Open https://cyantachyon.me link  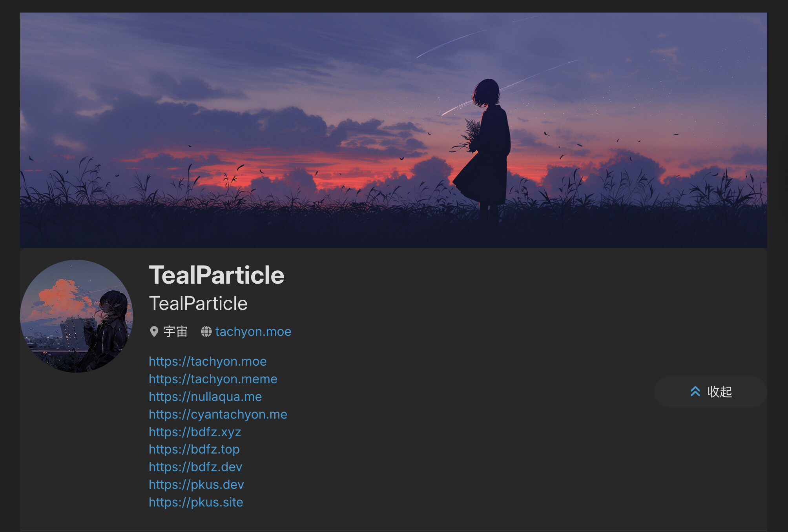coord(218,414)
